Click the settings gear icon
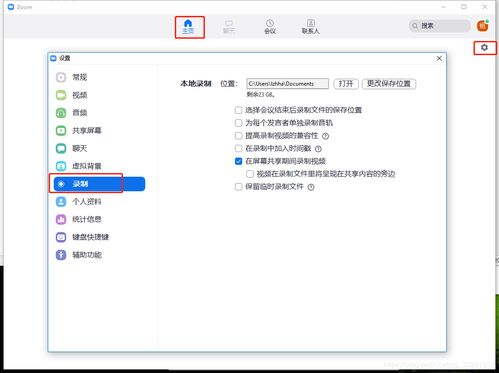Viewport: 499px width, 373px height. point(484,48)
